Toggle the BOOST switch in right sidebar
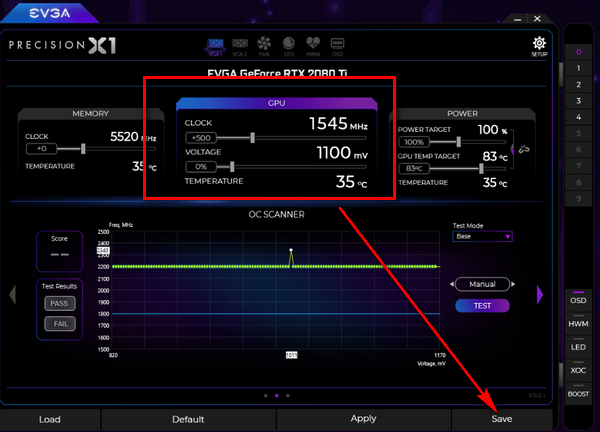Image resolution: width=600 pixels, height=432 pixels. click(578, 392)
